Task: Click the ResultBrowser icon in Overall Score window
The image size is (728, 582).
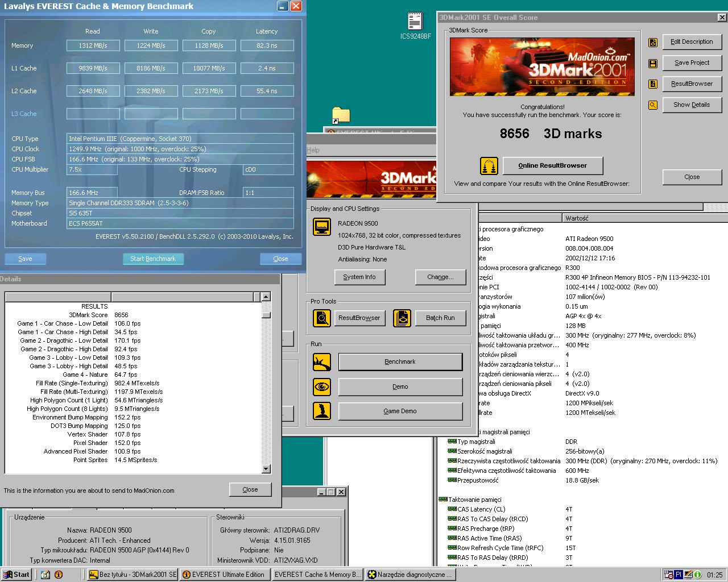Action: [x=652, y=84]
